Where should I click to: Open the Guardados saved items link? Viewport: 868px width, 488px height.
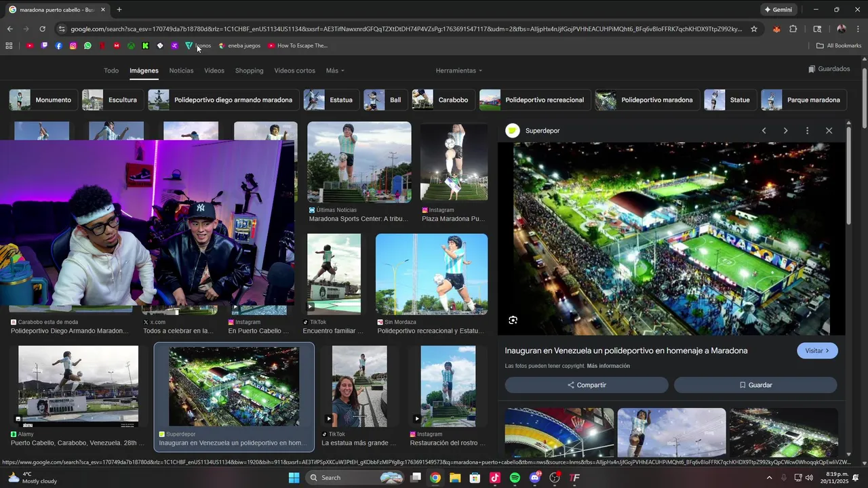(829, 69)
